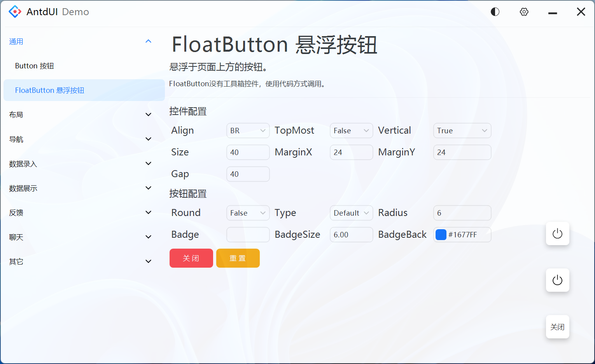Open the Type dropdown showing Default

(351, 213)
